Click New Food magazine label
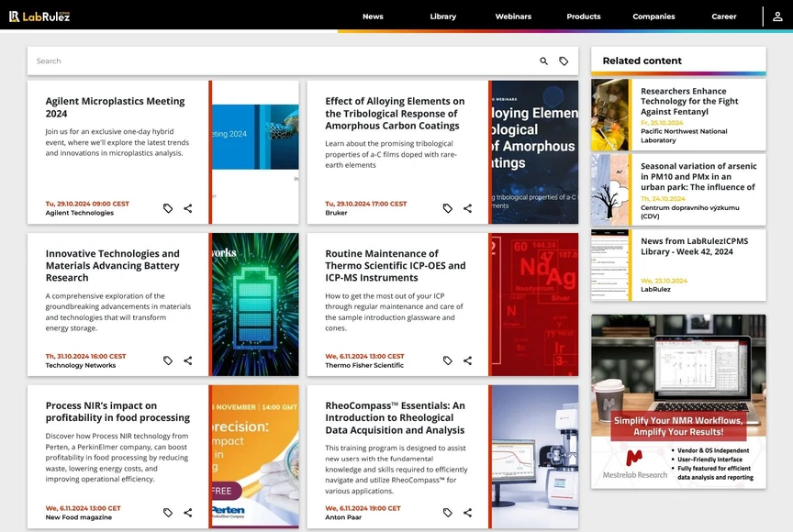The width and height of the screenshot is (793, 532). tap(78, 517)
